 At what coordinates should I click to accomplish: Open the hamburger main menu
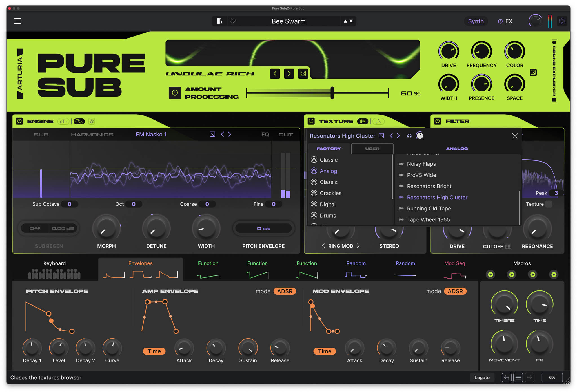pos(17,21)
